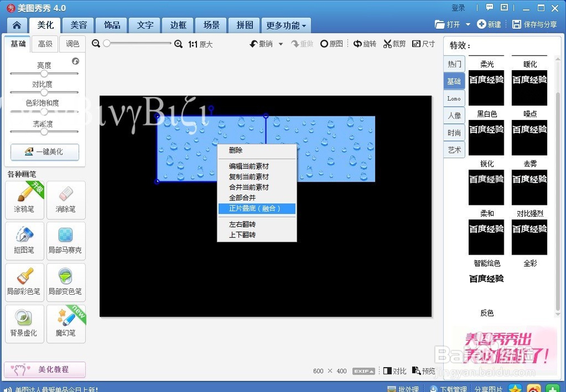Select the 消除笔 eraser tool
This screenshot has height=392, width=566.
point(66,200)
